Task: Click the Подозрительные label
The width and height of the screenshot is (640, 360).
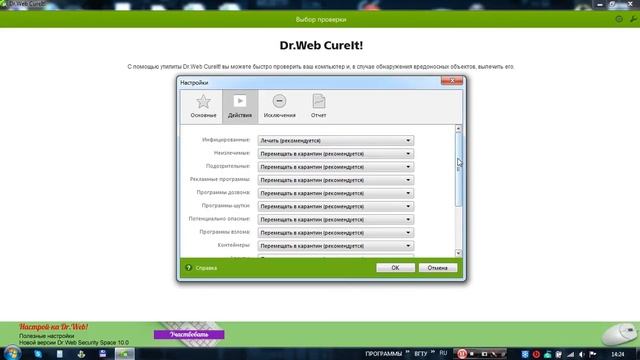Action: (228, 166)
